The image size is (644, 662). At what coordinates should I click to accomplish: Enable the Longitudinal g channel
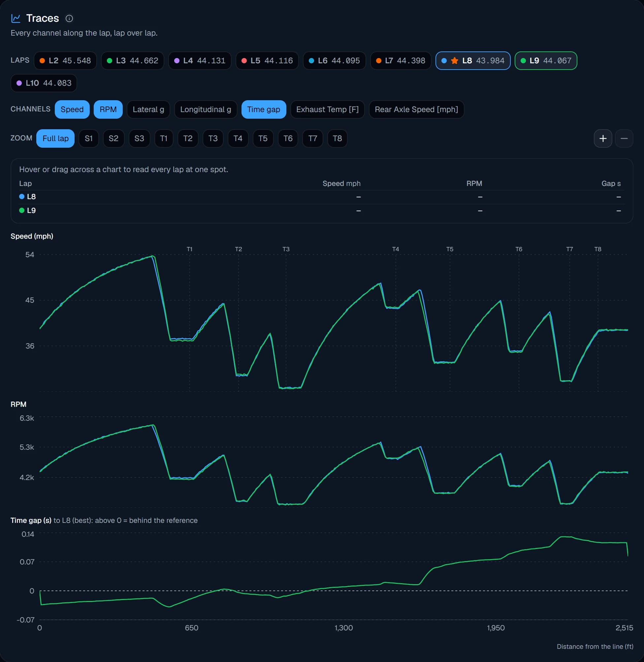pos(206,109)
